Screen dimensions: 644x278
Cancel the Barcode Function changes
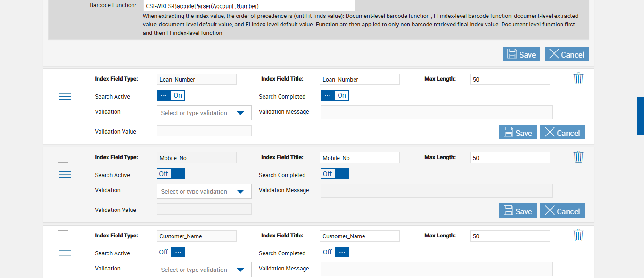pyautogui.click(x=567, y=54)
